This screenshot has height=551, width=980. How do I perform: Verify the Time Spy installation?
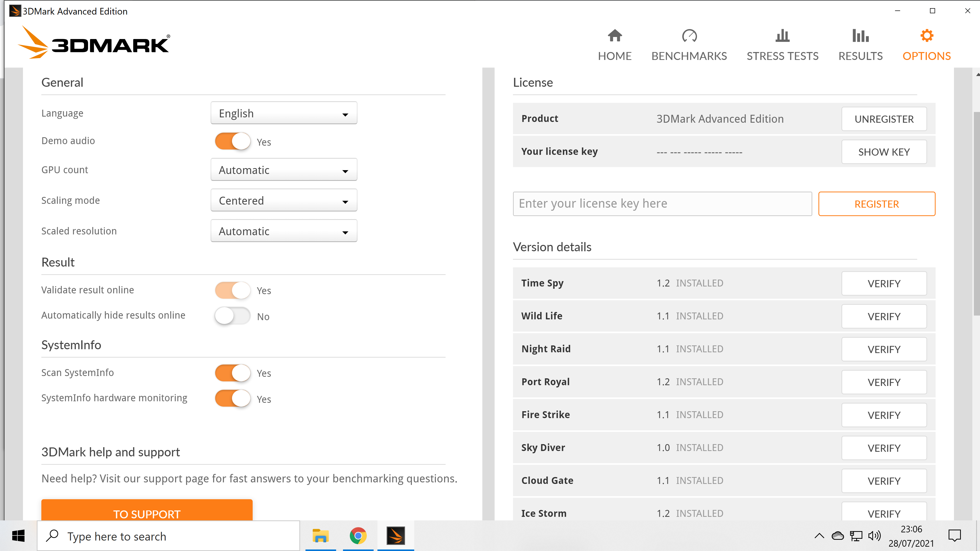pyautogui.click(x=884, y=284)
